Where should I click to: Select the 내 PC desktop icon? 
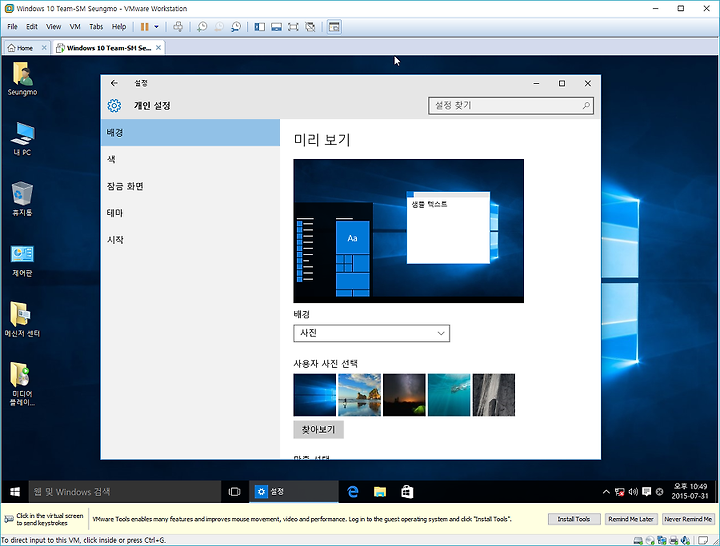click(22, 139)
